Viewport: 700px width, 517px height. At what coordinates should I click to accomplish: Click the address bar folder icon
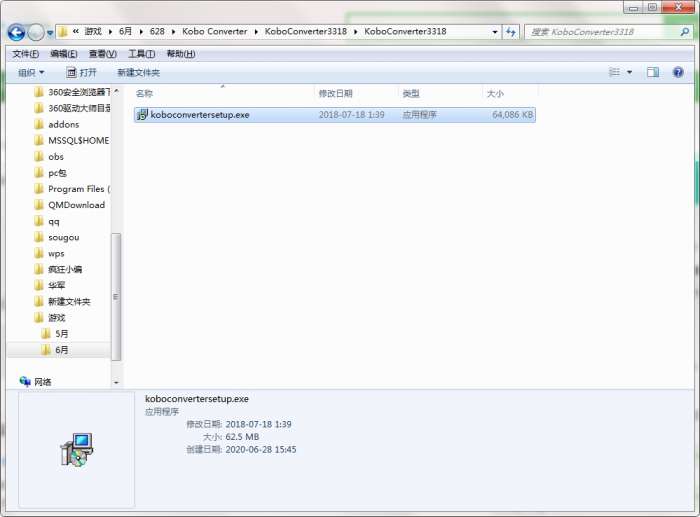click(x=63, y=32)
